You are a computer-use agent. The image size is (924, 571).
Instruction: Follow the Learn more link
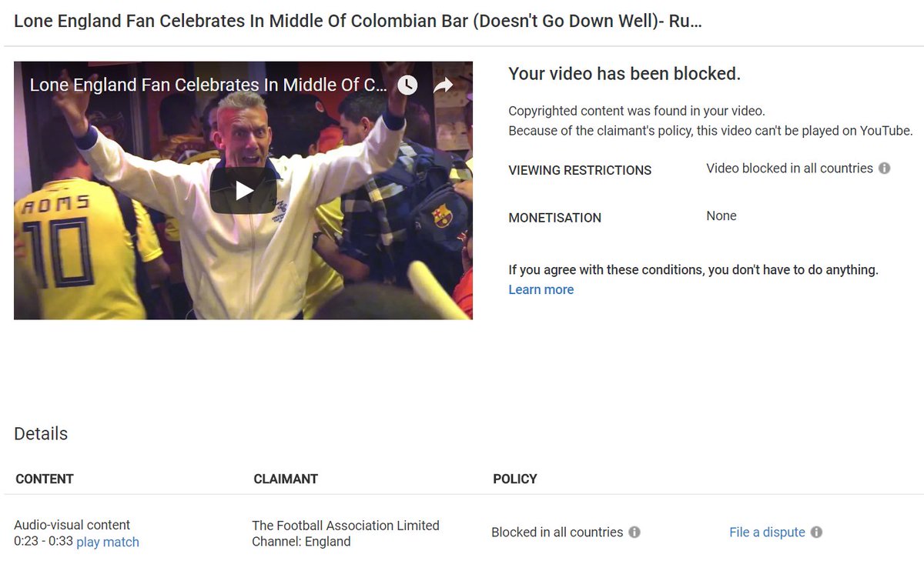click(x=541, y=289)
